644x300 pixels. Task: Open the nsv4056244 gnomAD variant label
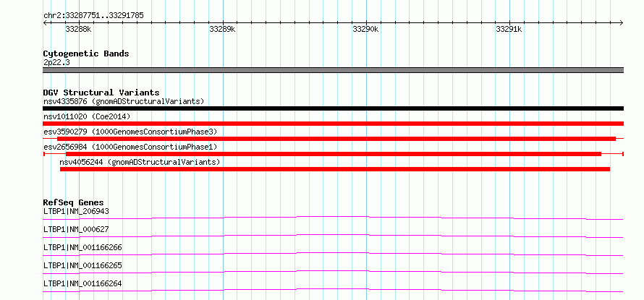tap(140, 162)
